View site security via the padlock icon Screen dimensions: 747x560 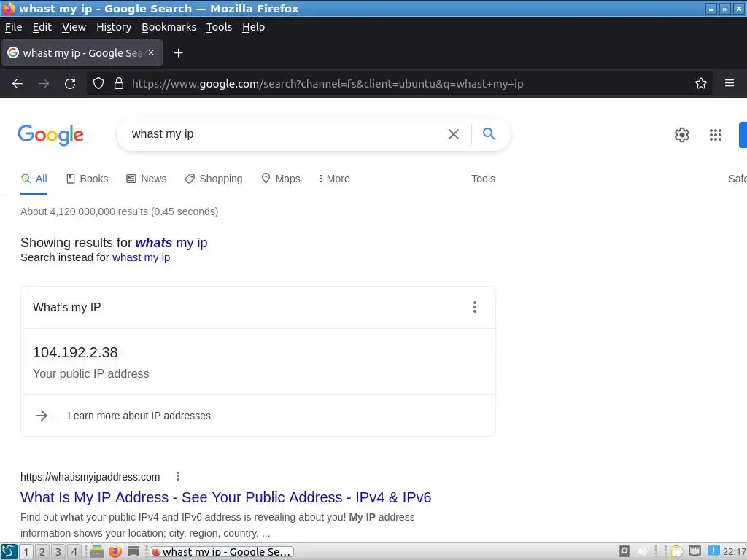tap(119, 84)
